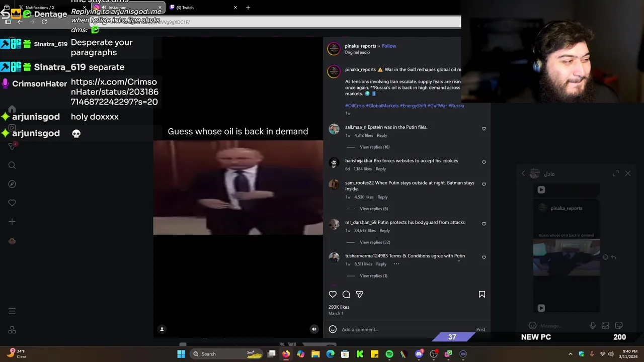Viewport: 644px width, 362px height.
Task: Like the sam_roofes22 Batman comment
Action: tap(484, 184)
